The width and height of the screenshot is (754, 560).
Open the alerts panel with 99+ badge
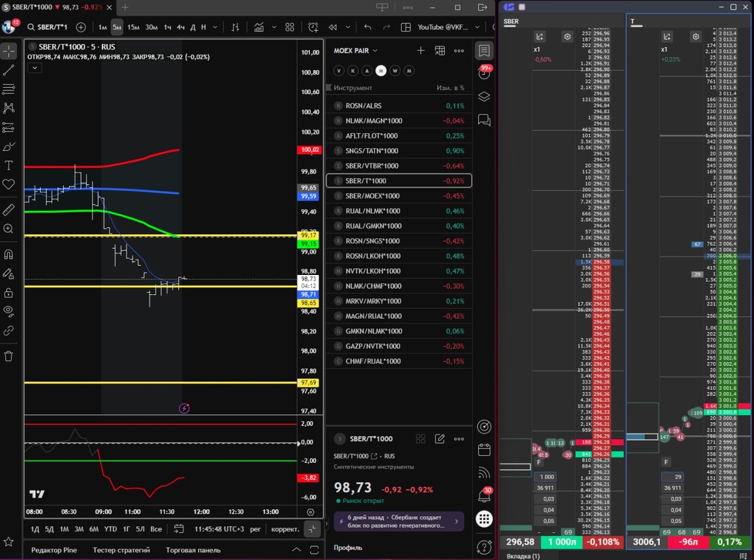coord(484,73)
